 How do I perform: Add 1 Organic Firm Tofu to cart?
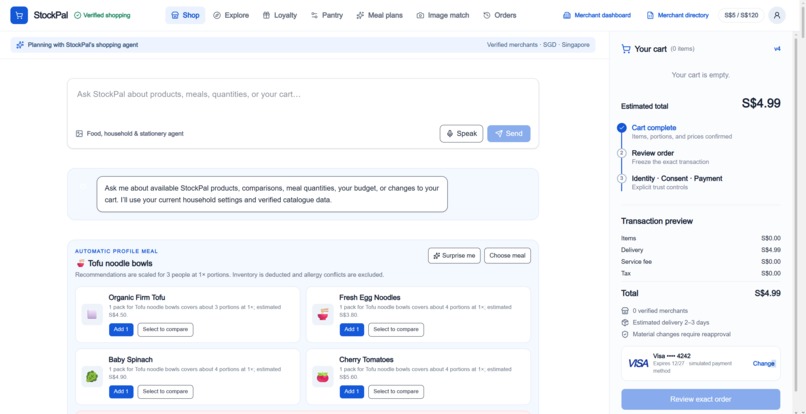pos(121,329)
